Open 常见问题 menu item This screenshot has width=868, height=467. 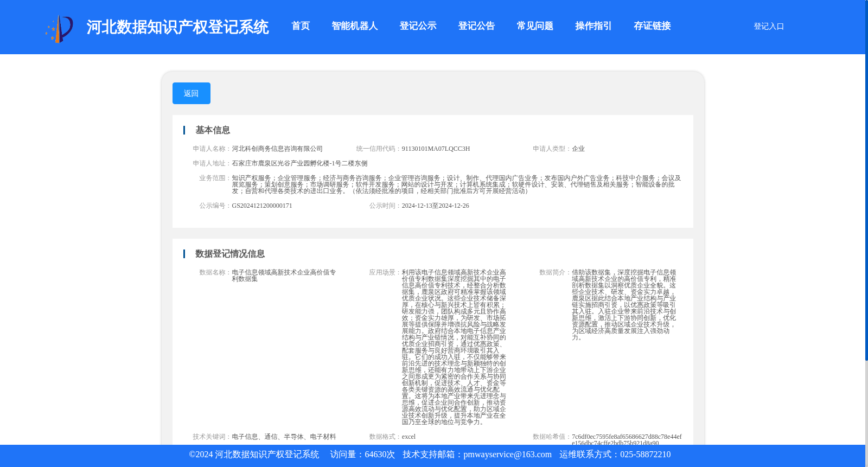(535, 26)
